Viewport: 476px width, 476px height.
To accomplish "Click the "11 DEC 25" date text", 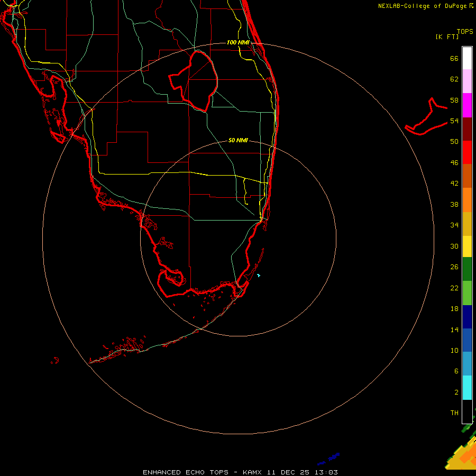I will [x=288, y=472].
